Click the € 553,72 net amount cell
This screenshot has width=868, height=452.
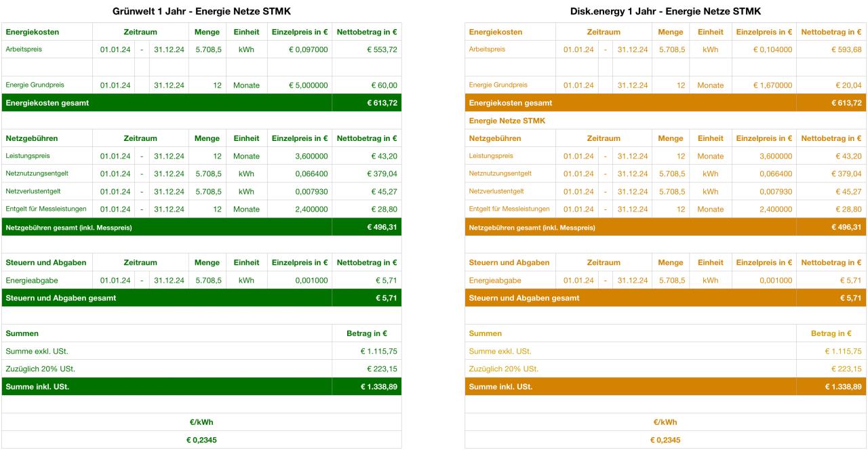pos(367,49)
